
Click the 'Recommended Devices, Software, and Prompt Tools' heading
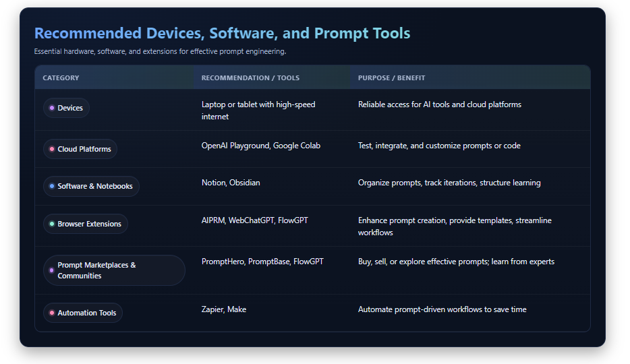point(222,33)
